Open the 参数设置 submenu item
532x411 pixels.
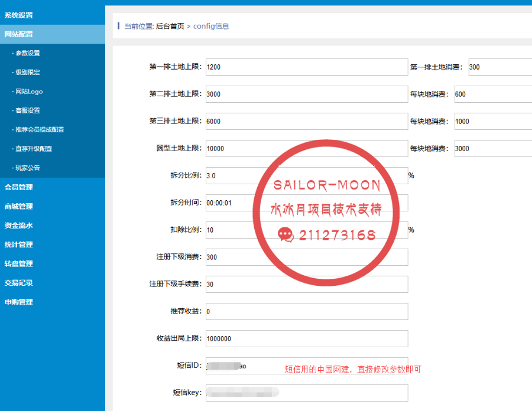click(x=28, y=53)
